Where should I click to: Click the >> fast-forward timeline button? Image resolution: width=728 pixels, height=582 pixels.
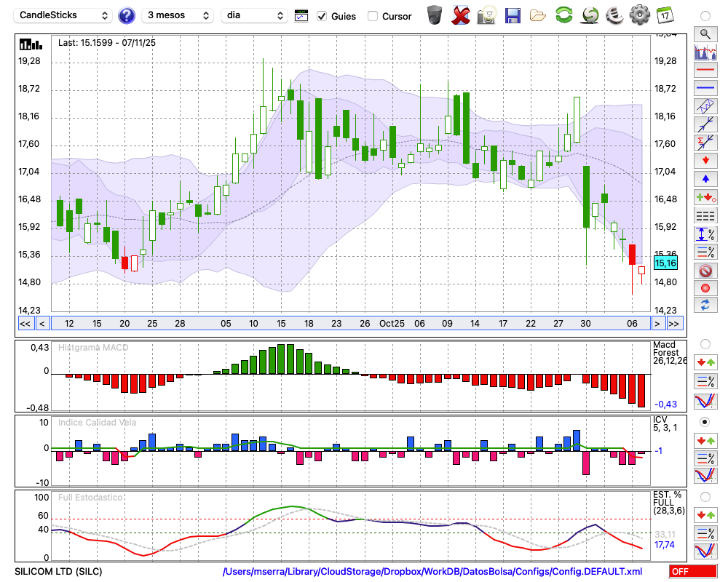[675, 324]
